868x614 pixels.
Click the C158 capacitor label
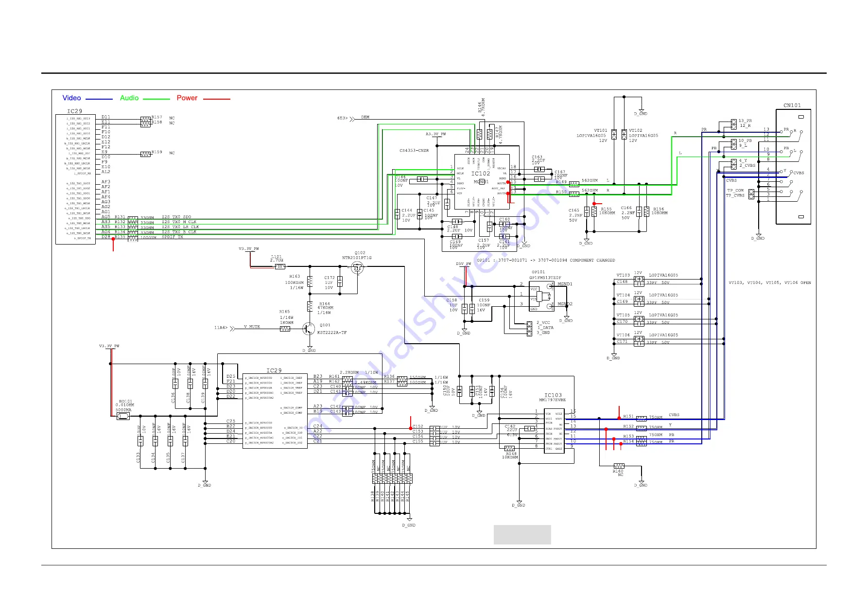[451, 300]
